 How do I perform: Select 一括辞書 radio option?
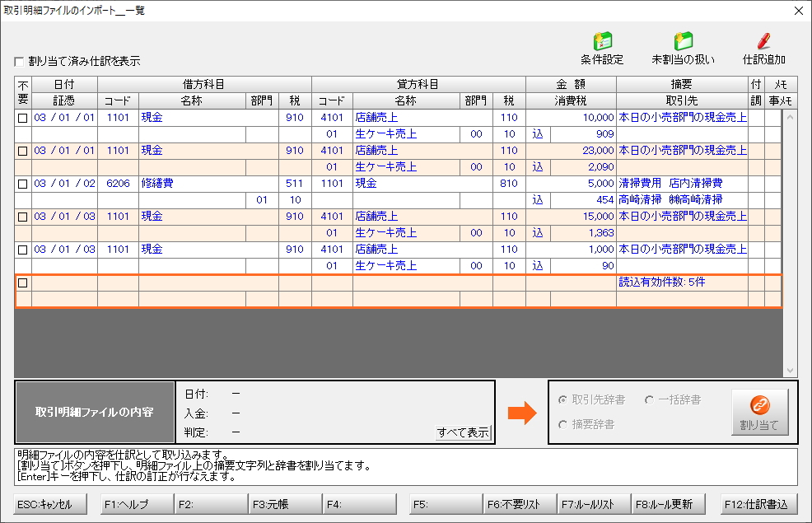pyautogui.click(x=650, y=399)
